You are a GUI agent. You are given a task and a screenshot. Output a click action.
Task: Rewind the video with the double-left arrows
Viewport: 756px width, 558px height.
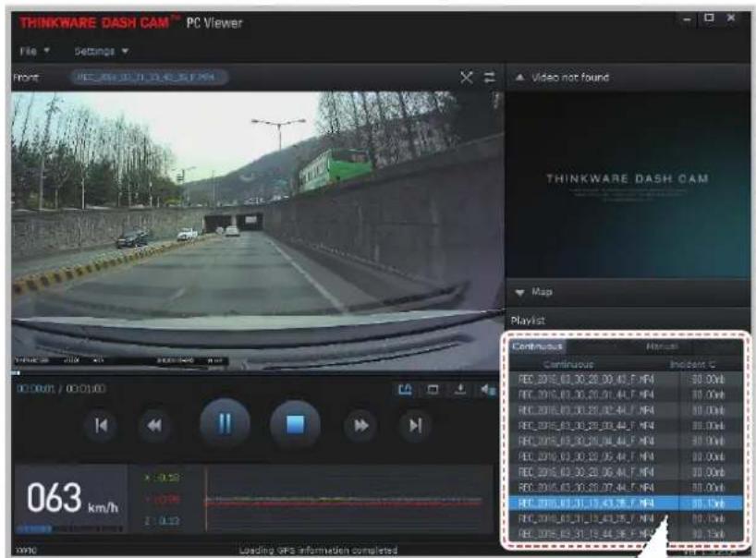click(x=154, y=426)
